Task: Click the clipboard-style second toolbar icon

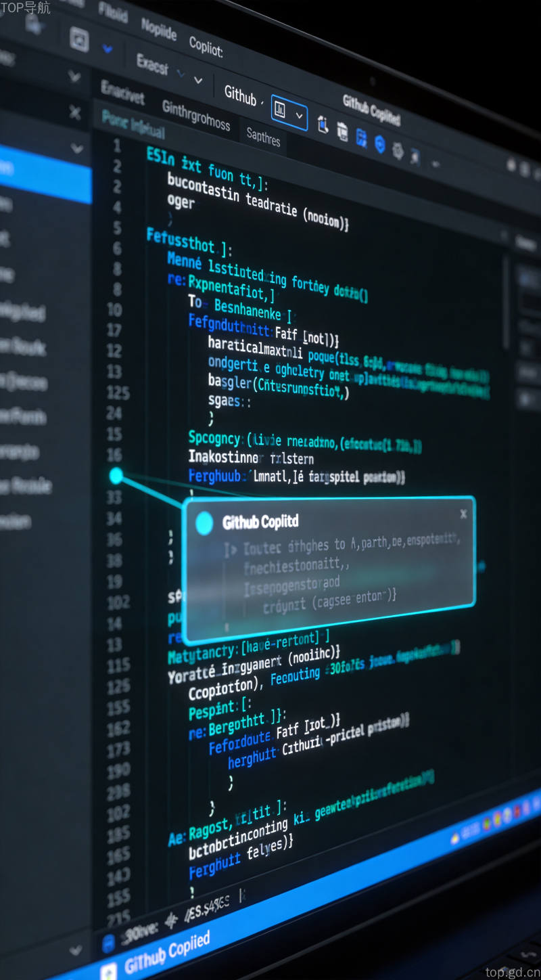Action: click(342, 131)
